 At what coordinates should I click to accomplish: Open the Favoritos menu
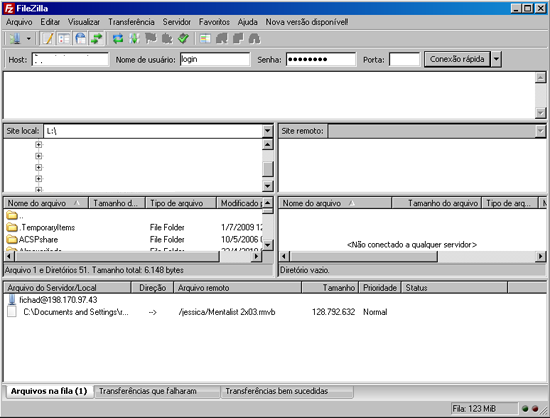214,22
